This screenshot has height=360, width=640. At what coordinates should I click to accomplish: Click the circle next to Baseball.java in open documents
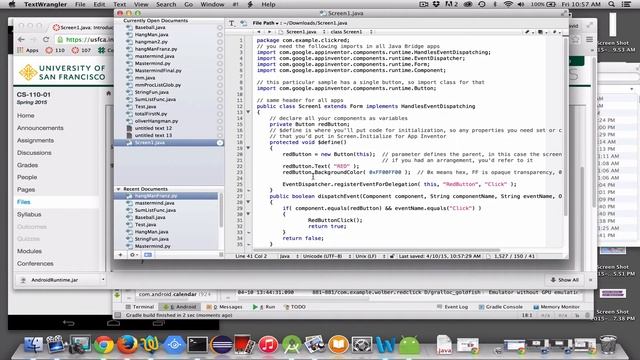220,28
